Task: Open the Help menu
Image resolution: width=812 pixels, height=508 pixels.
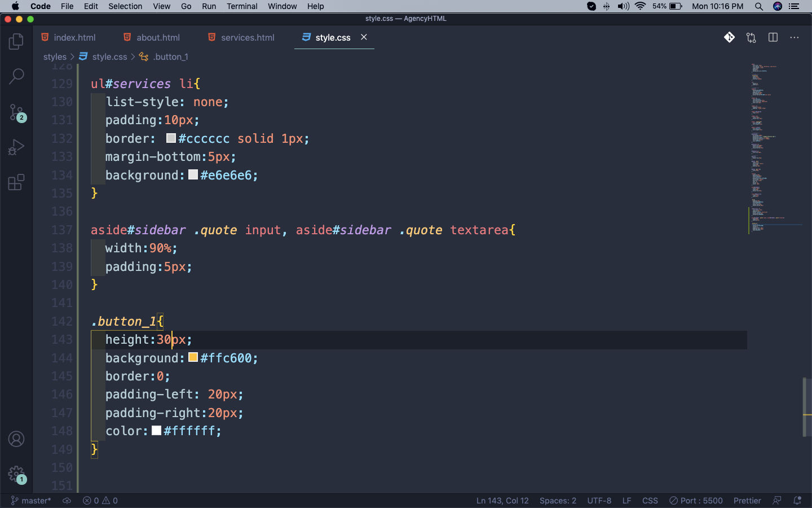Action: coord(316,6)
